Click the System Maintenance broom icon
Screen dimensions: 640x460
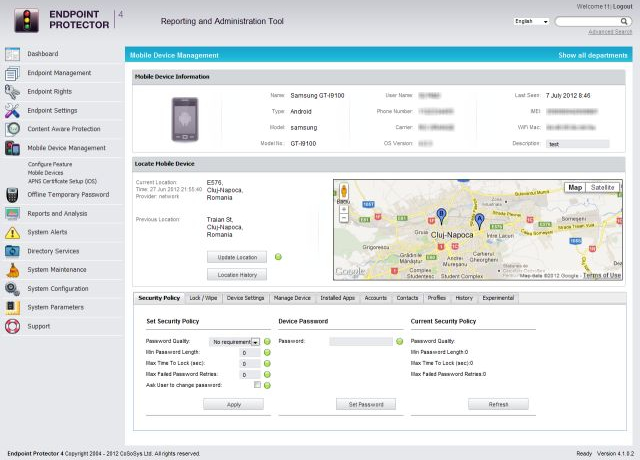click(x=12, y=270)
